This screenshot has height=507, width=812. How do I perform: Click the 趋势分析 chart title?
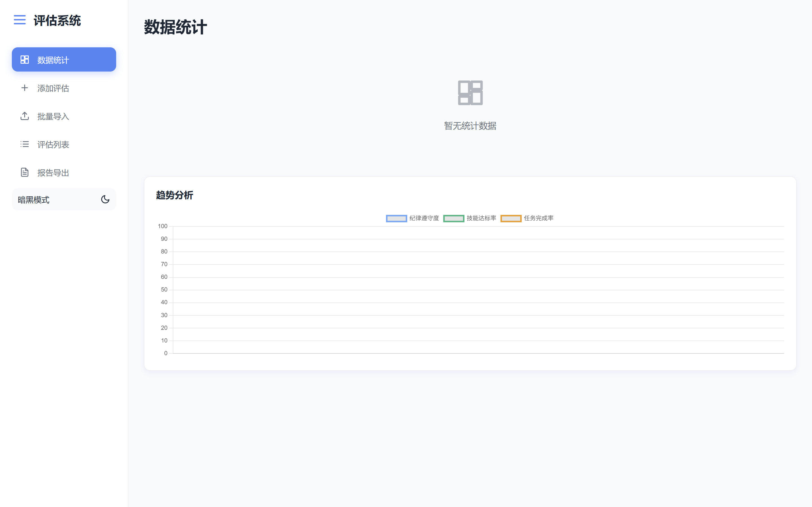pos(175,195)
